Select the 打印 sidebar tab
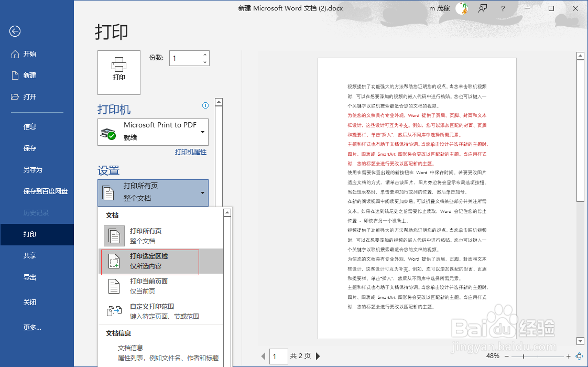588x367 pixels. coord(37,234)
